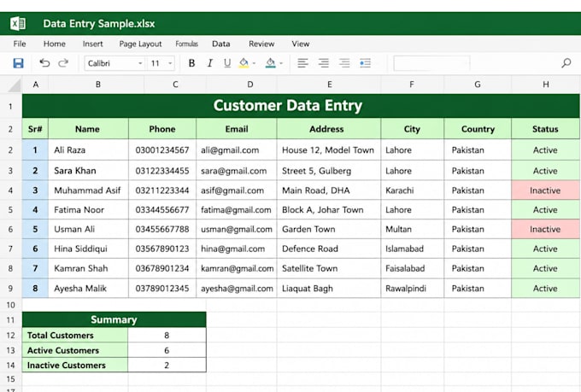Select the Inactive Customers value 2
This screenshot has height=392, width=581.
click(x=167, y=365)
